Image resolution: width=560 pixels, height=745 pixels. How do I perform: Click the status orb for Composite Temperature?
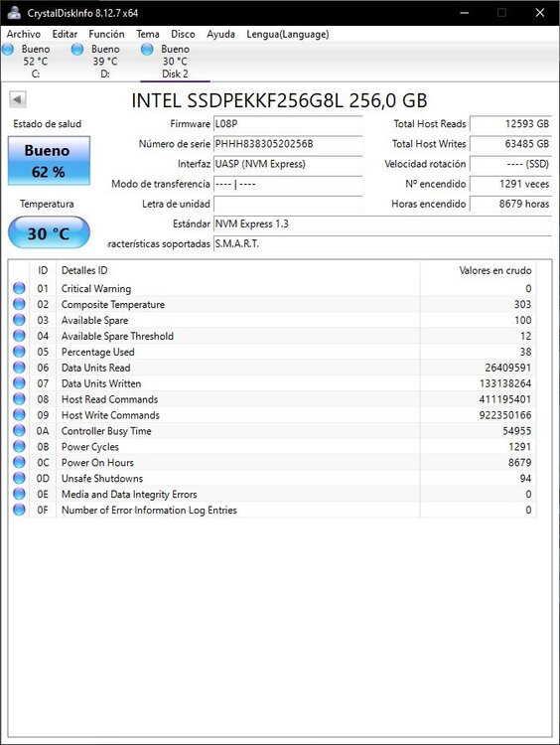(19, 304)
